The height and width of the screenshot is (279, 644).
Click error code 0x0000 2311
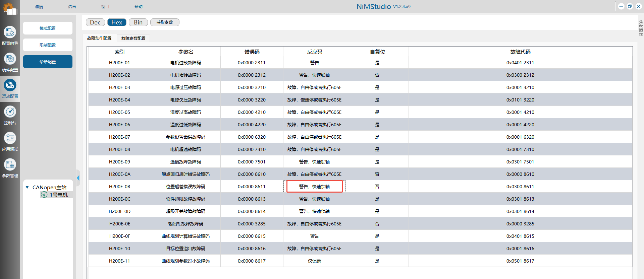(252, 63)
